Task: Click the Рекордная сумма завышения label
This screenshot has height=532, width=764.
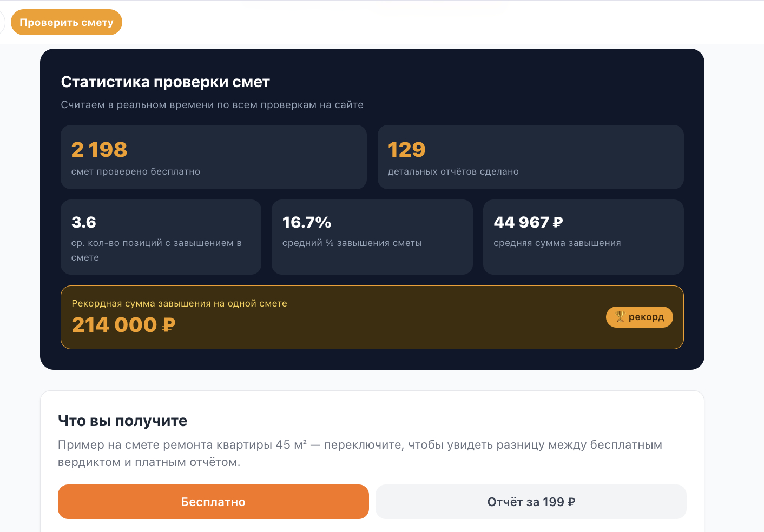Action: (x=179, y=303)
